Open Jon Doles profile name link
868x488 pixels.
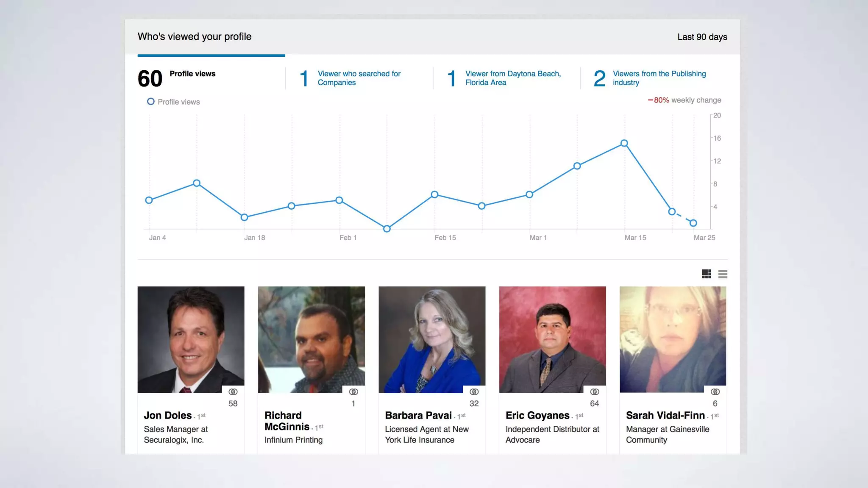pos(168,415)
